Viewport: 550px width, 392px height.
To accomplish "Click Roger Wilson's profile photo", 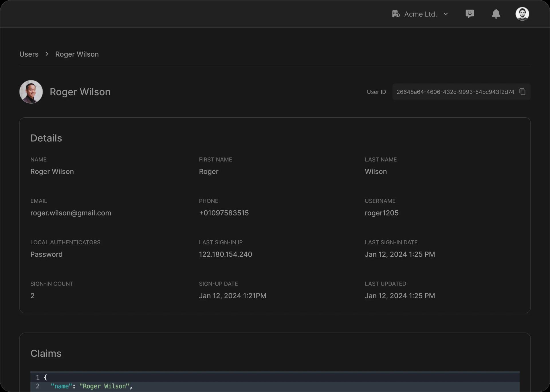I will pyautogui.click(x=31, y=92).
